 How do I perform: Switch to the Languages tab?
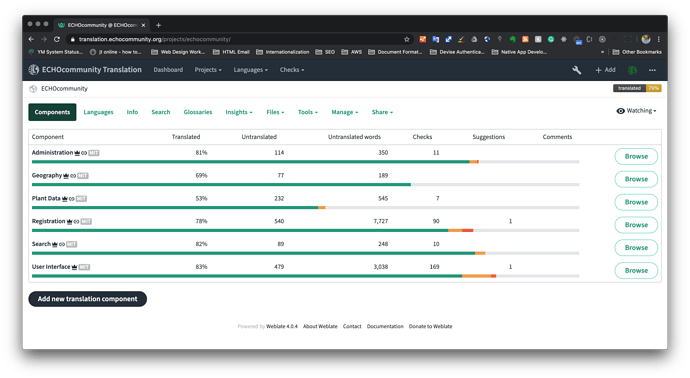pos(98,112)
